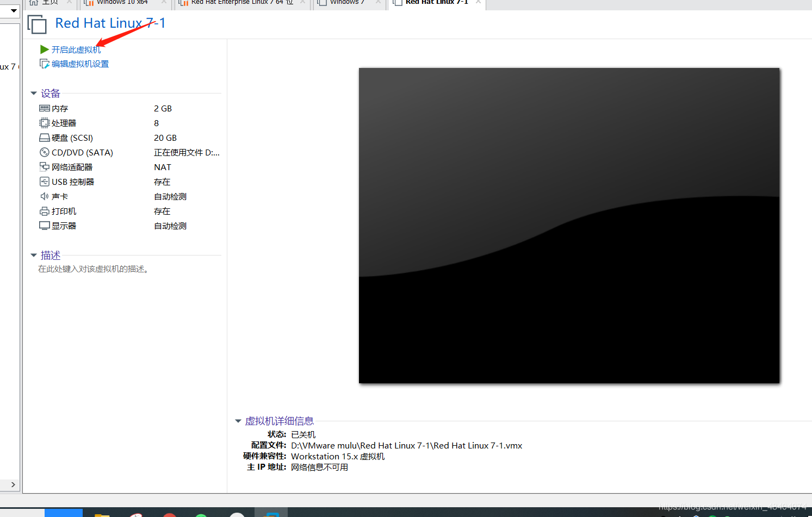
Task: Click the processor (处理器) chip icon
Action: [45, 123]
